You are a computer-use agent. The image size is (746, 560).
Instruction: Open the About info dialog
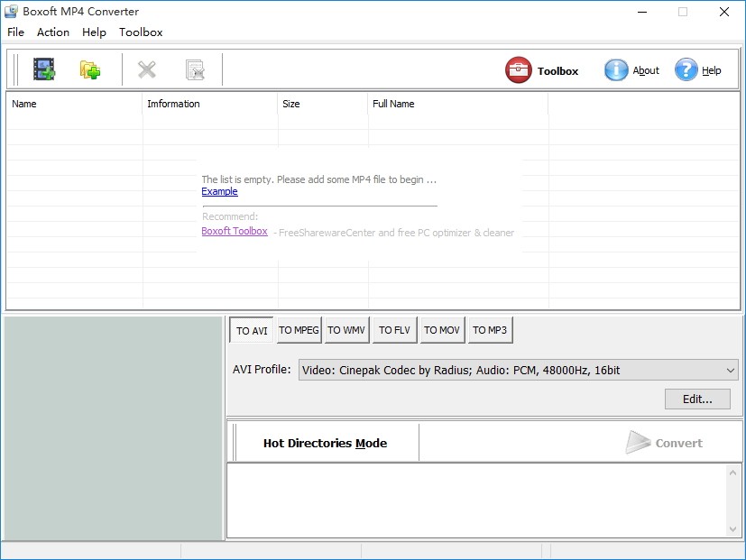click(x=631, y=70)
